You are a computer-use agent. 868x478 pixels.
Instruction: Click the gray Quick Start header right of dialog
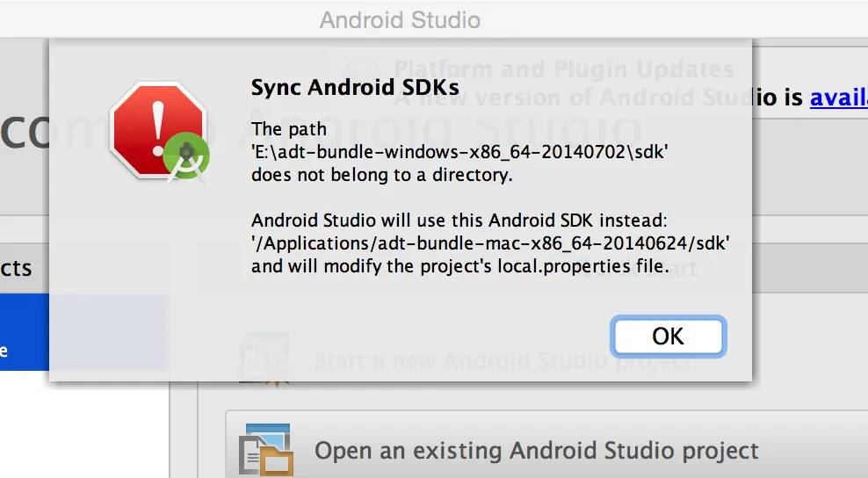pos(810,268)
